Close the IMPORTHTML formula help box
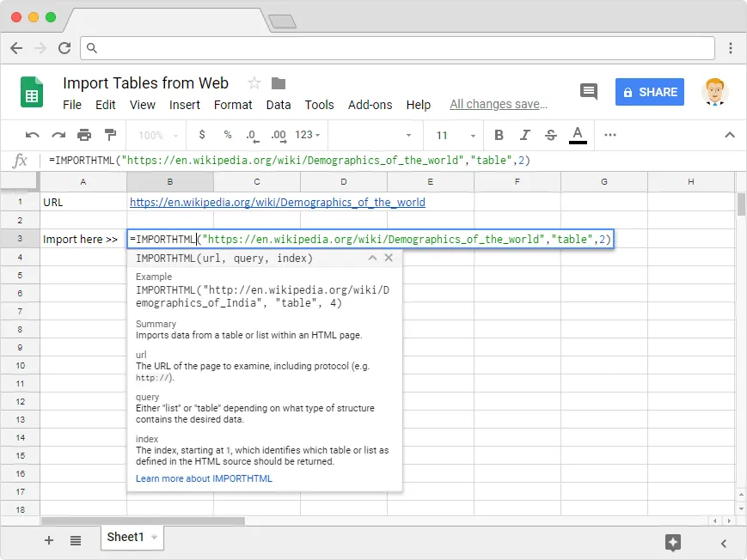Image resolution: width=747 pixels, height=560 pixels. pos(389,258)
